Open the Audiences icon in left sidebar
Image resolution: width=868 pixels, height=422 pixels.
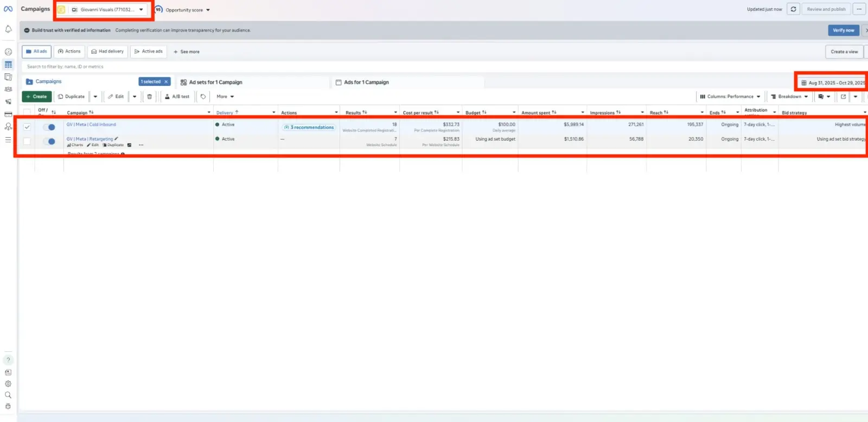click(8, 89)
